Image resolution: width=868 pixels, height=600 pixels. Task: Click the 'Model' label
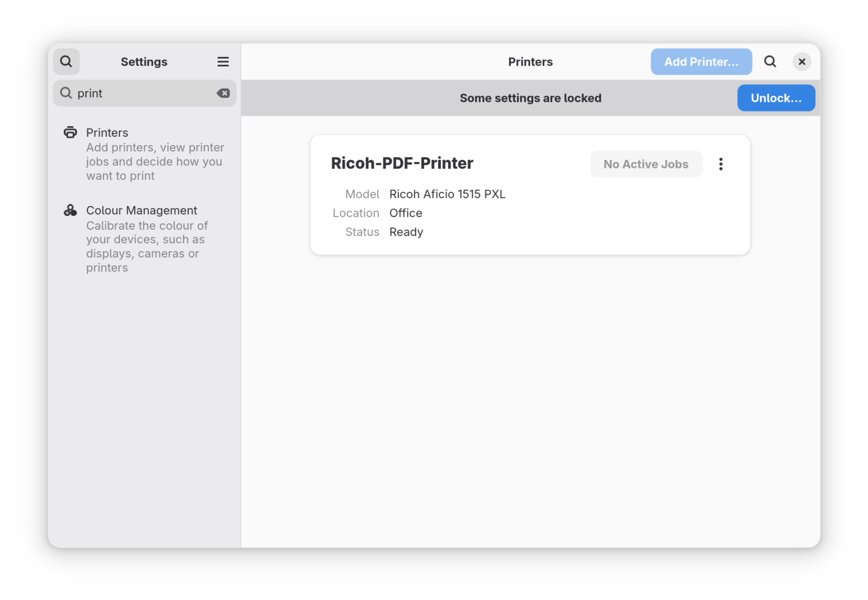click(362, 194)
